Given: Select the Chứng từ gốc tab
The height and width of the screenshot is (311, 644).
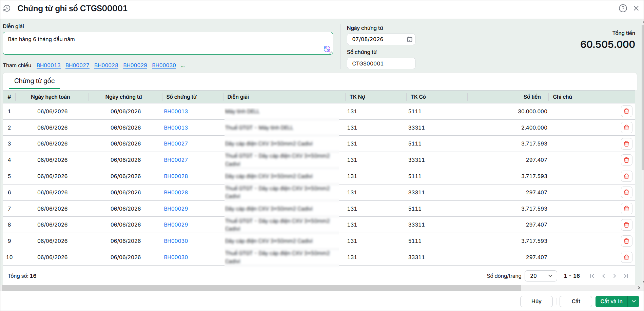Looking at the screenshot, I should 35,81.
